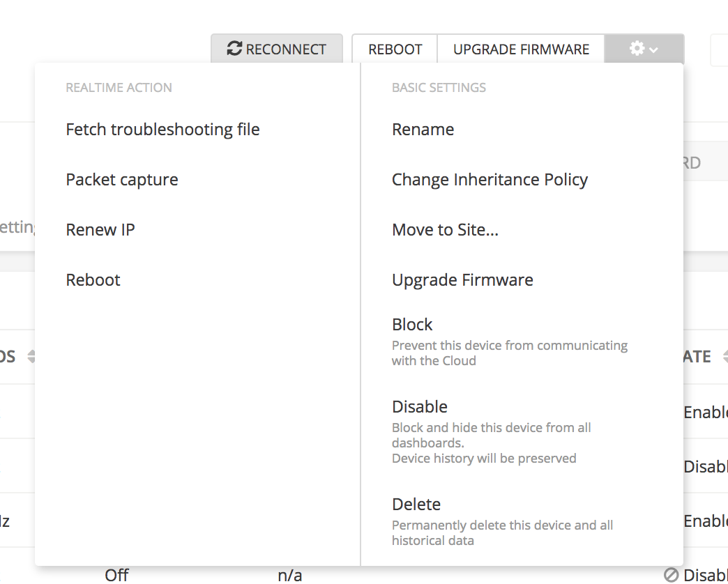
Task: Select Block to stop Cloud communication
Action: (412, 325)
